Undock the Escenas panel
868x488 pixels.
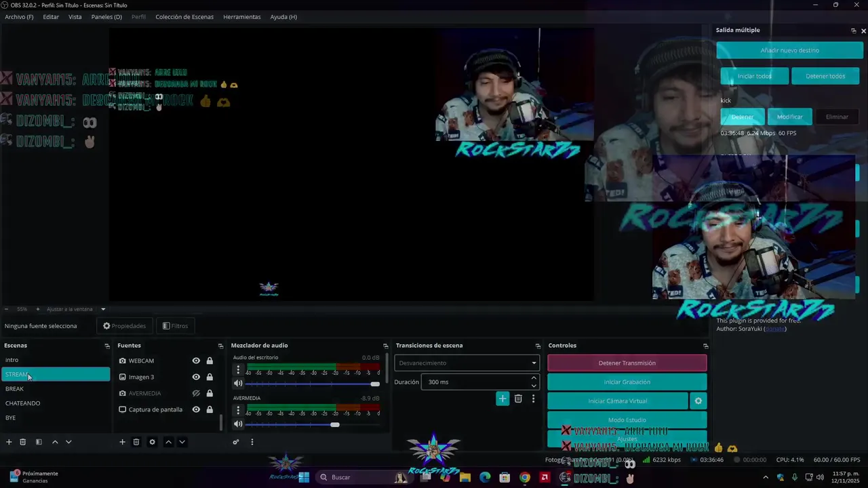point(106,346)
